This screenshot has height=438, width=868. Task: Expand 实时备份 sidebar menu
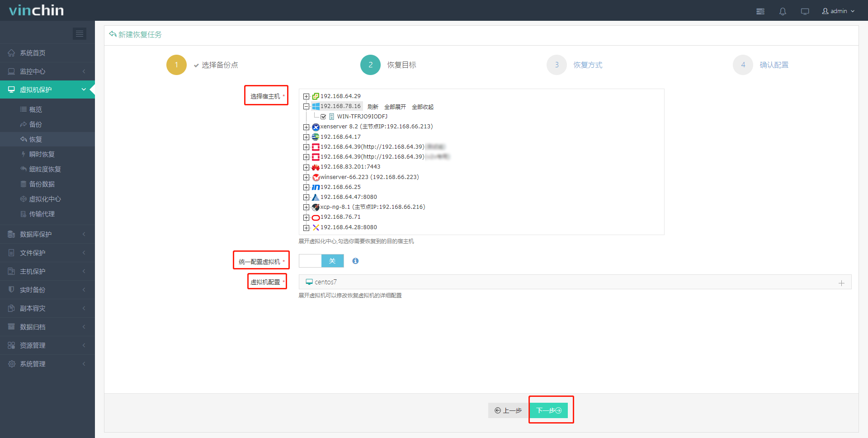click(47, 290)
